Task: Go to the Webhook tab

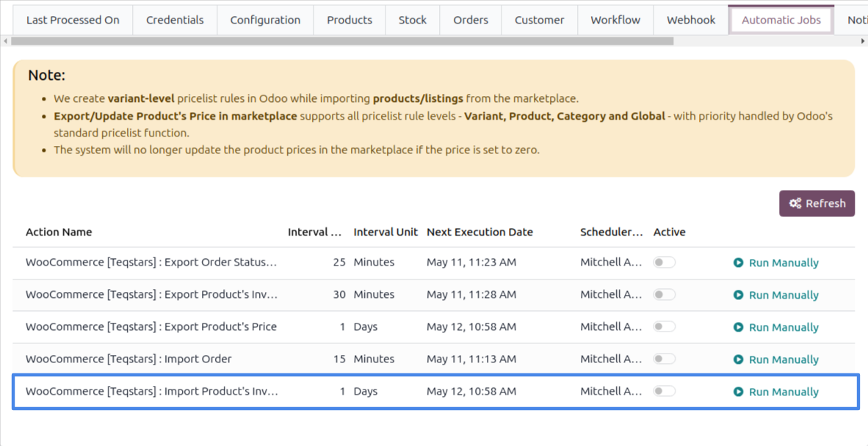Action: (x=691, y=20)
